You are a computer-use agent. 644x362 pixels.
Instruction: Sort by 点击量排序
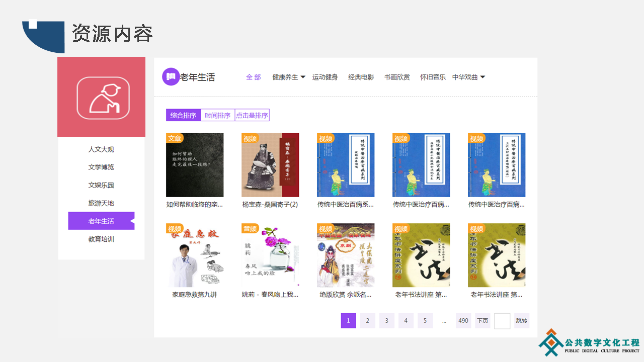pos(252,115)
